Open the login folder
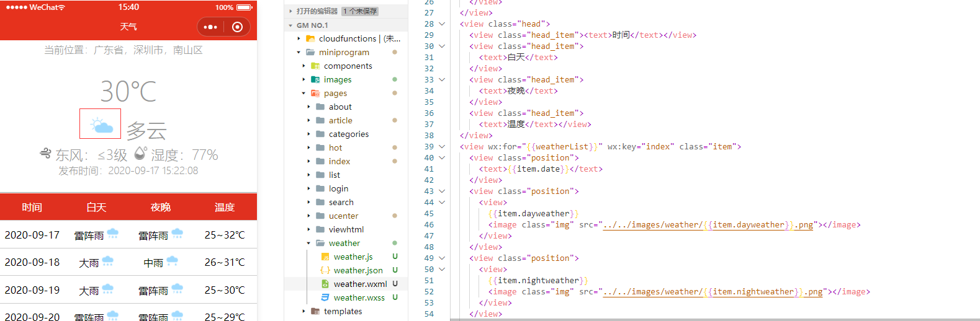Screen dimensions: 980x321 [338, 188]
